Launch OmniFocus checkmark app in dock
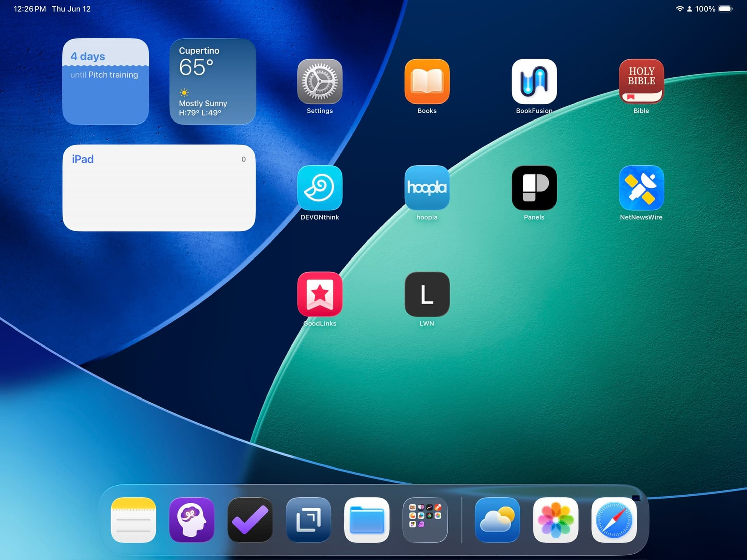This screenshot has height=560, width=747. tap(250, 520)
